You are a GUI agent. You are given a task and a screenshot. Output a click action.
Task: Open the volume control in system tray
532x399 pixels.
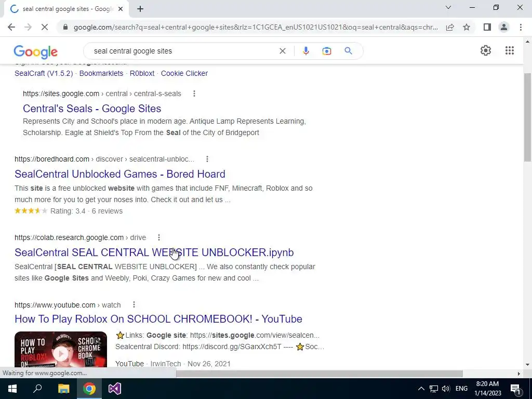pyautogui.click(x=446, y=389)
